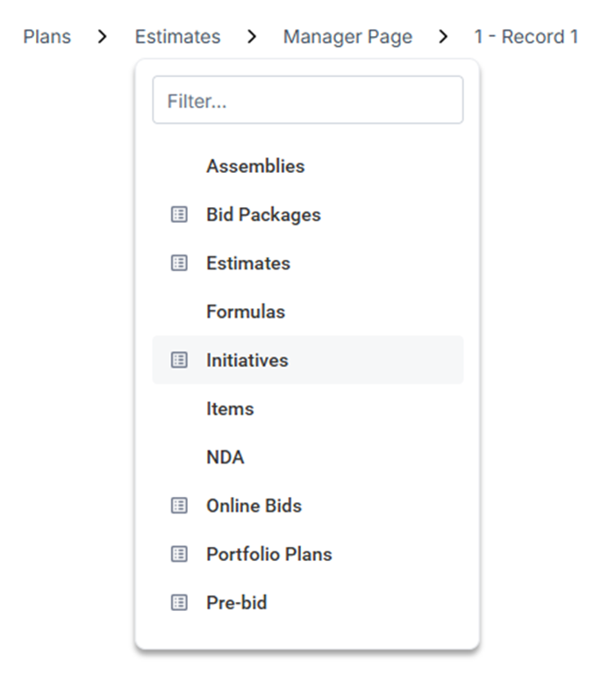Focus the Filter input field
Image resolution: width=616 pixels, height=690 pixels.
point(308,100)
